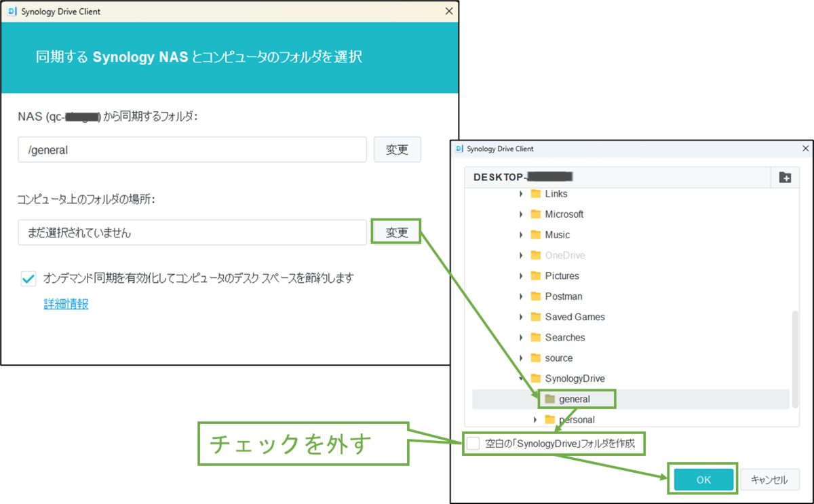The width and height of the screenshot is (814, 504).
Task: Click the Pictures folder icon
Action: click(x=535, y=276)
